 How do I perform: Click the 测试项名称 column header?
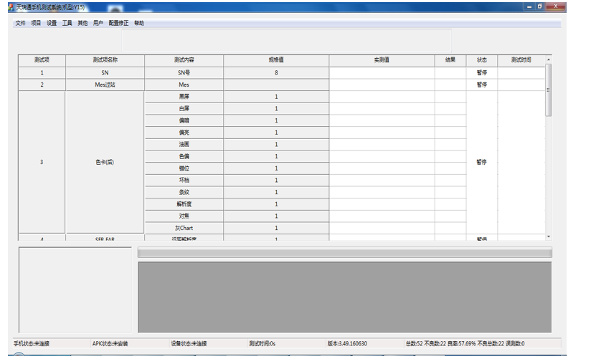105,60
